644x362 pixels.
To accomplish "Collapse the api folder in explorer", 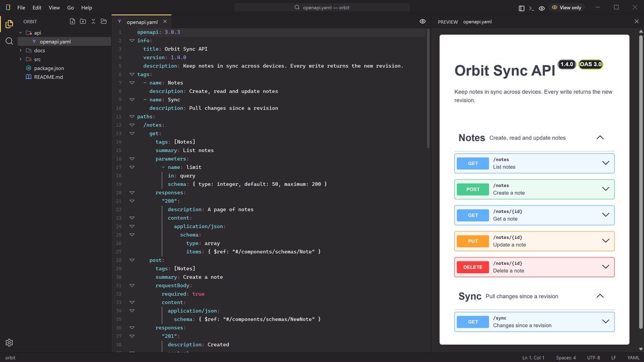I will coord(20,33).
